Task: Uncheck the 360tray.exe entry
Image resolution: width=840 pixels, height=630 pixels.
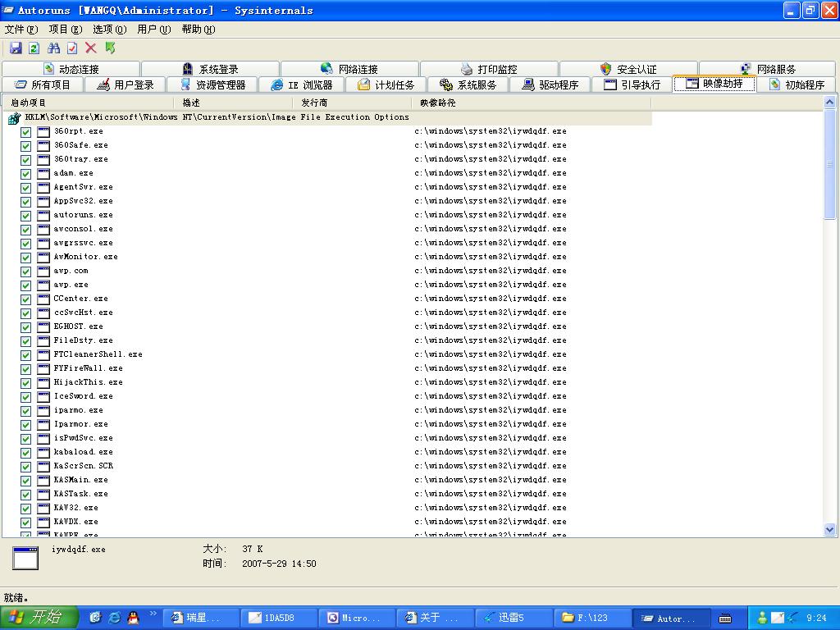Action: pyautogui.click(x=25, y=160)
